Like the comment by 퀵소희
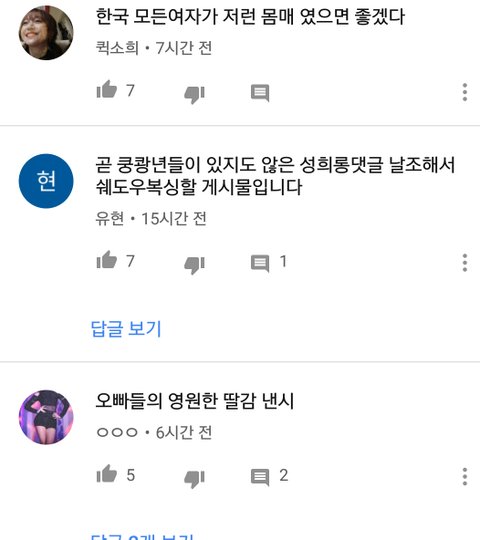The image size is (480, 540). (x=107, y=90)
